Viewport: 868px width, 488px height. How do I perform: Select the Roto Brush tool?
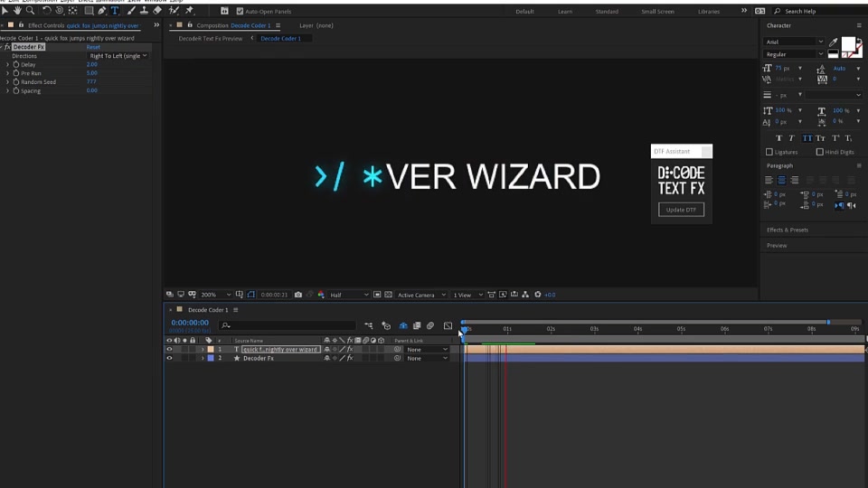(174, 11)
